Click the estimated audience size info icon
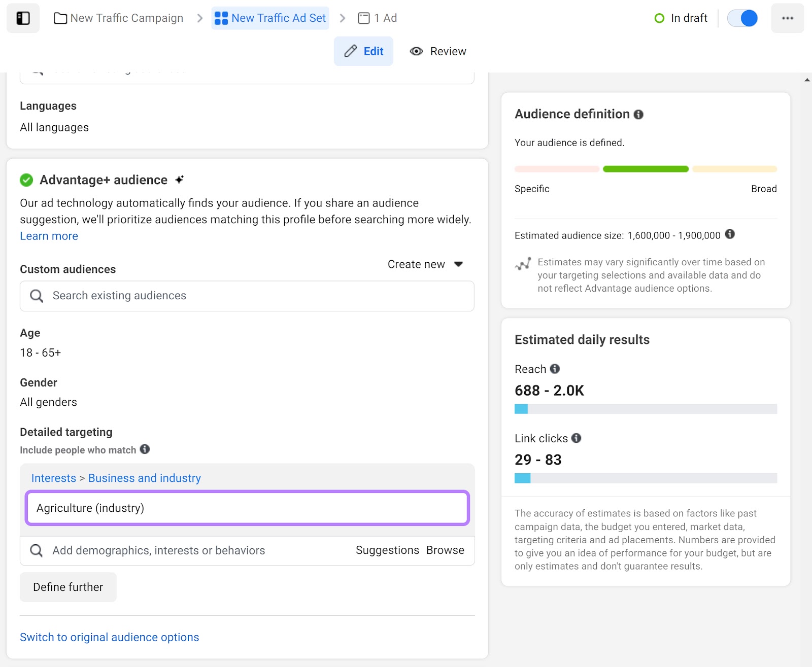 tap(730, 235)
